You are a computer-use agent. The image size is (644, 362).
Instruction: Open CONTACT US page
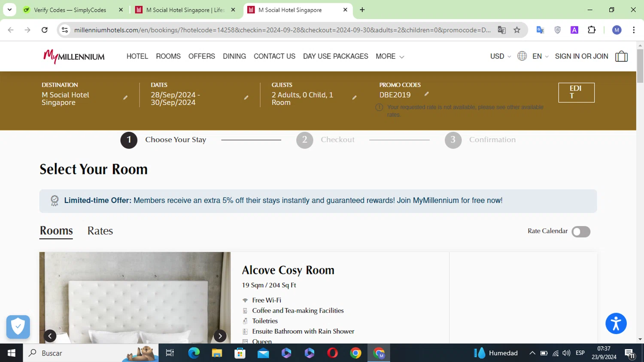(274, 56)
